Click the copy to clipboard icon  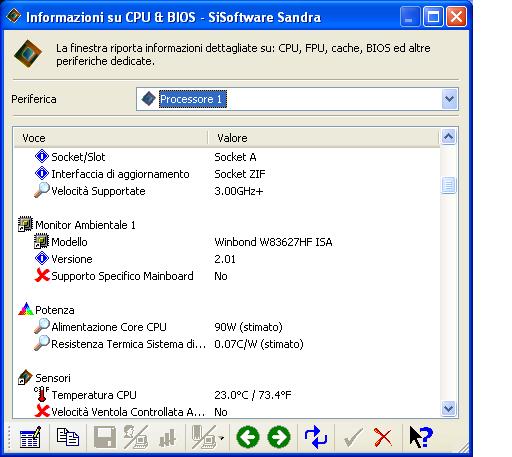pyautogui.click(x=68, y=437)
